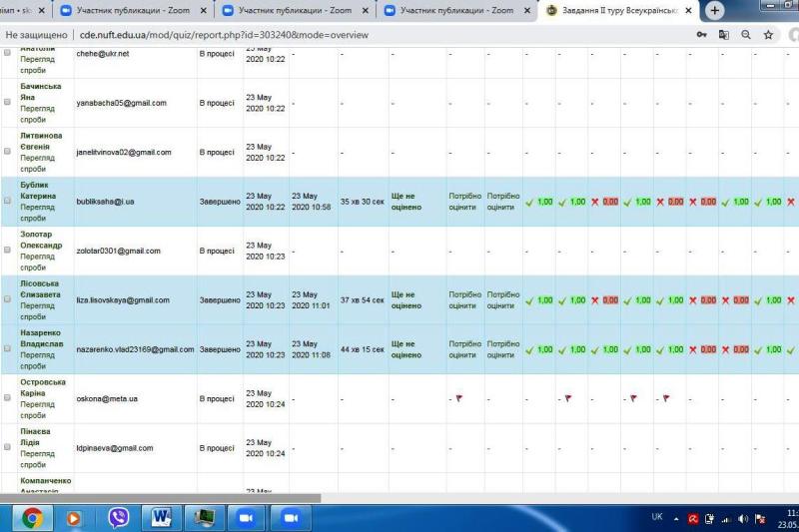
Task: Open the monitor app icon next to Word
Action: point(204,518)
